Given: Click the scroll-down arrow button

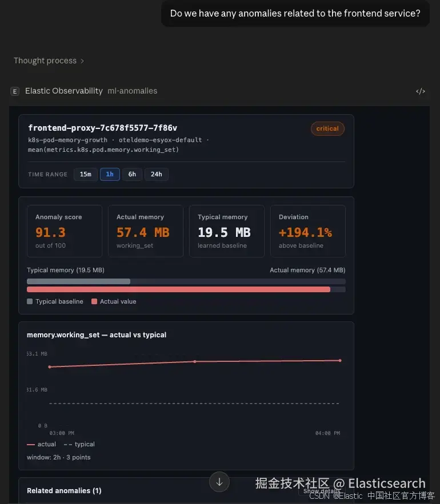Looking at the screenshot, I should coord(219,481).
